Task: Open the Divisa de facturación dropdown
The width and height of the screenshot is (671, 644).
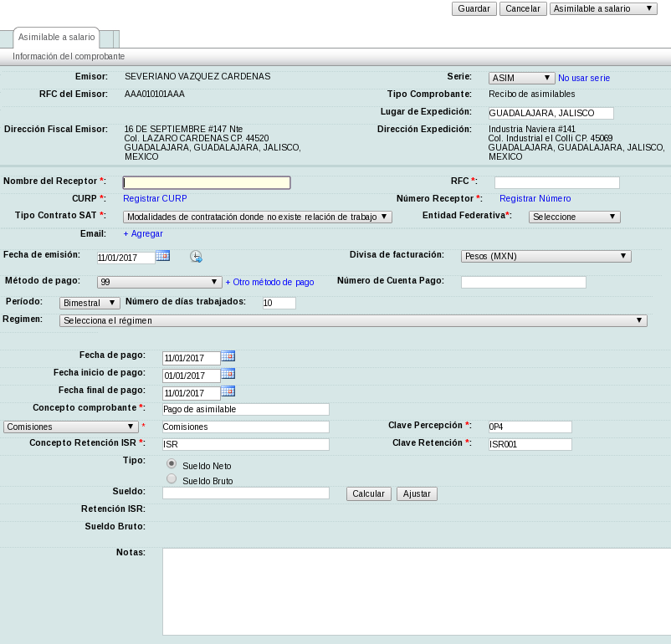Action: [x=546, y=257]
